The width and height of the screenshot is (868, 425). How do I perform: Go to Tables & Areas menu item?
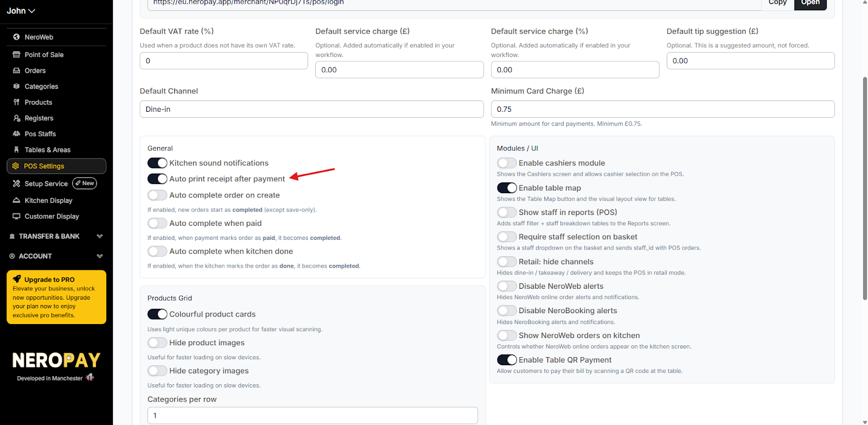pyautogui.click(x=47, y=150)
